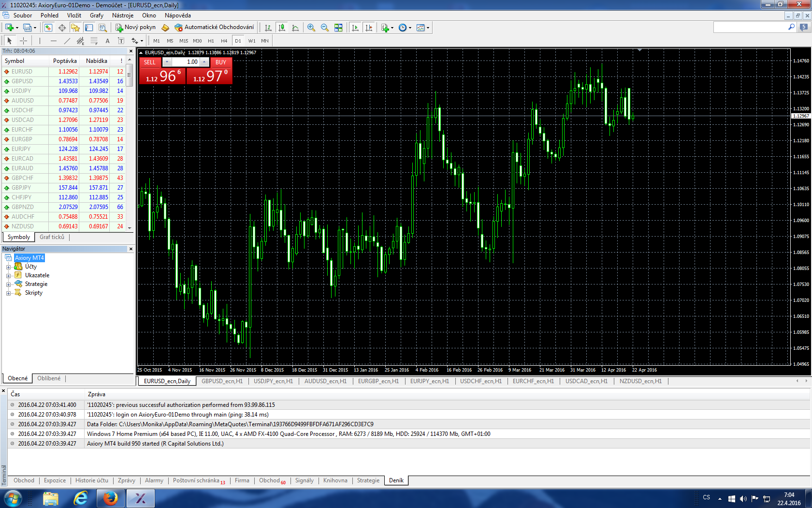Toggle Automatické Obchodování
The width and height of the screenshot is (812, 508).
[x=214, y=28]
